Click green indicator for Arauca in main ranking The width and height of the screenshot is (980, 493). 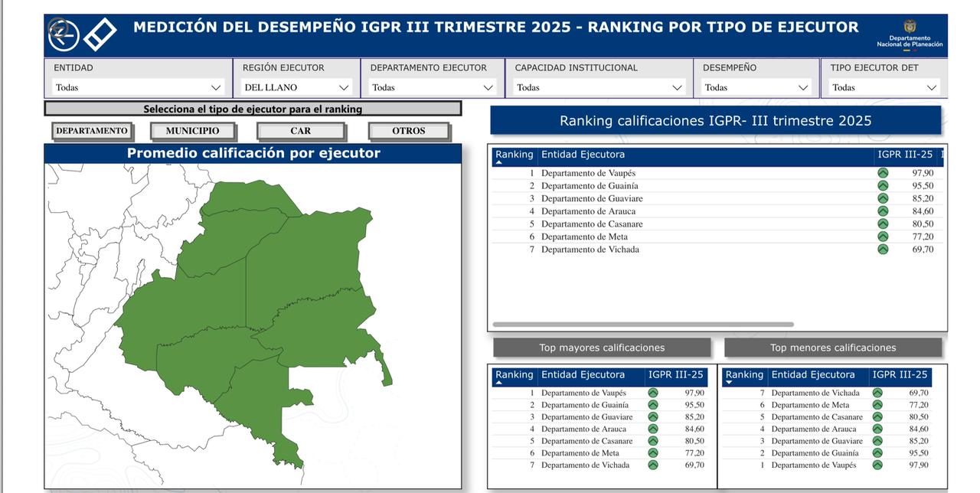tap(883, 211)
